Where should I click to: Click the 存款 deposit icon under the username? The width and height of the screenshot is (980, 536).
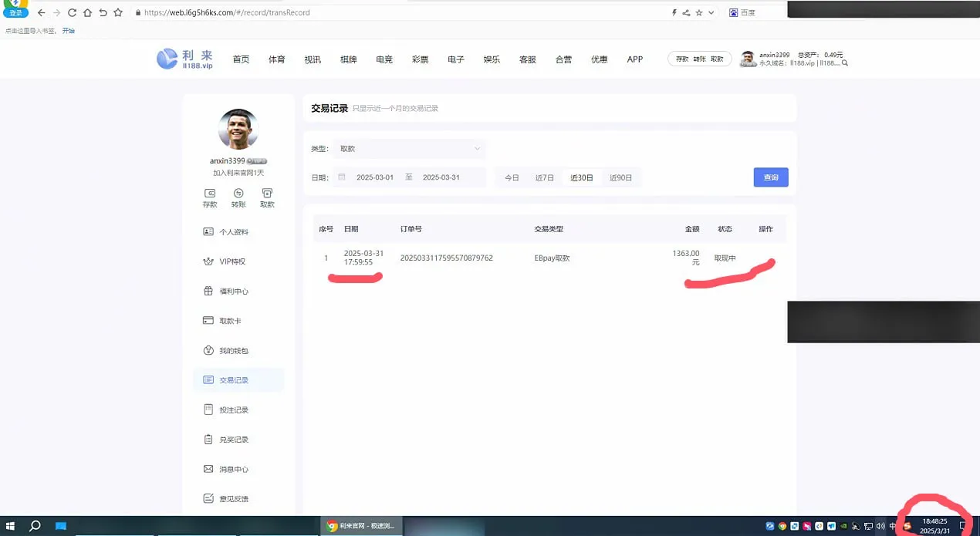tap(210, 193)
